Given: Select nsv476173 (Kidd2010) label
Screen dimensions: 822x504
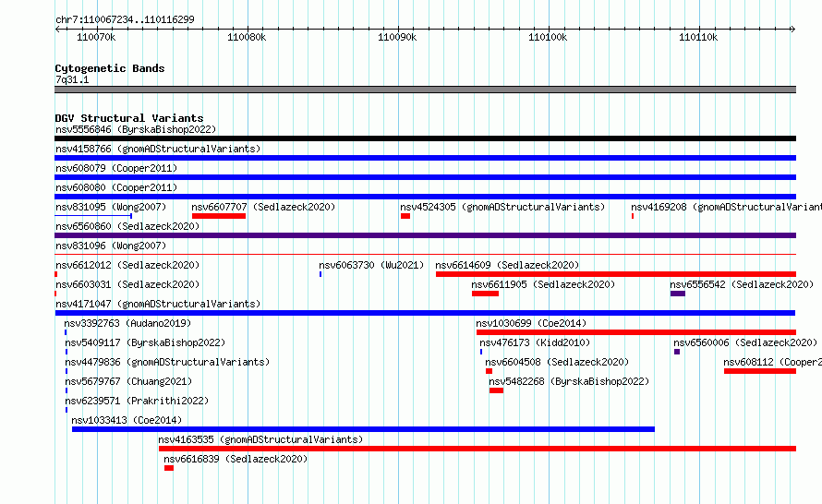Looking at the screenshot, I should pos(535,342).
